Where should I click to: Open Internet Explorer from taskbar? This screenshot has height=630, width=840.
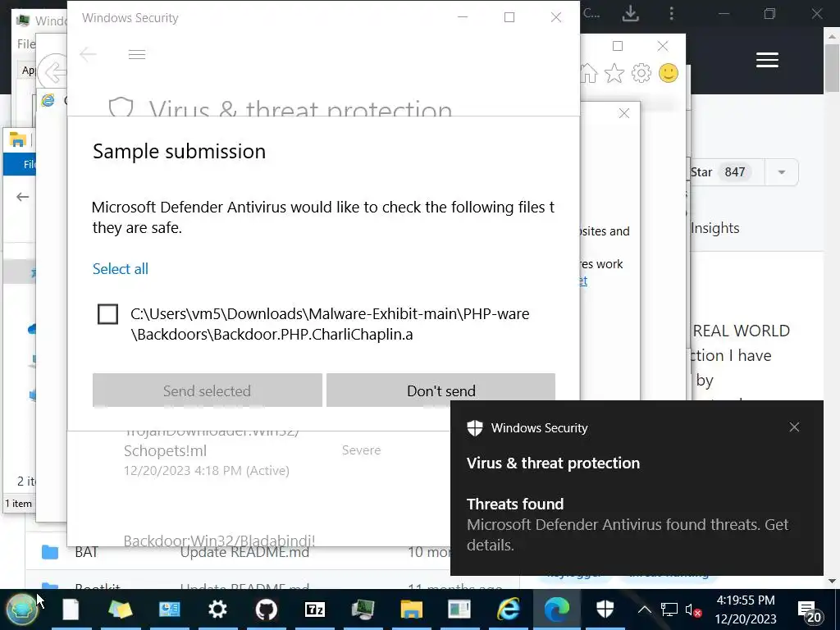point(509,609)
